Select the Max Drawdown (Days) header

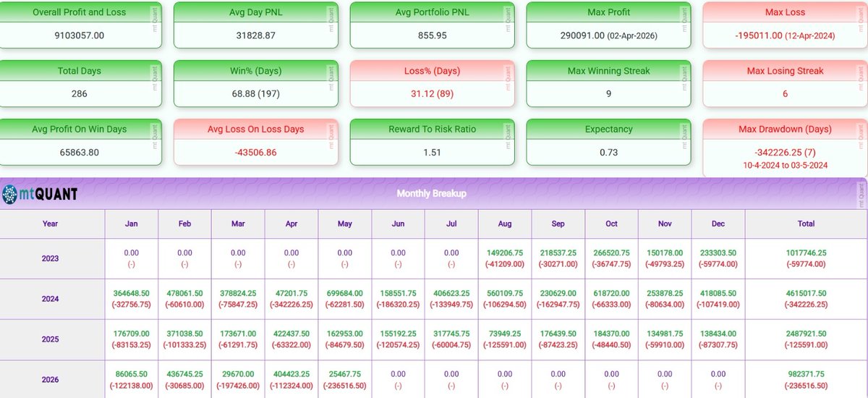(785, 129)
